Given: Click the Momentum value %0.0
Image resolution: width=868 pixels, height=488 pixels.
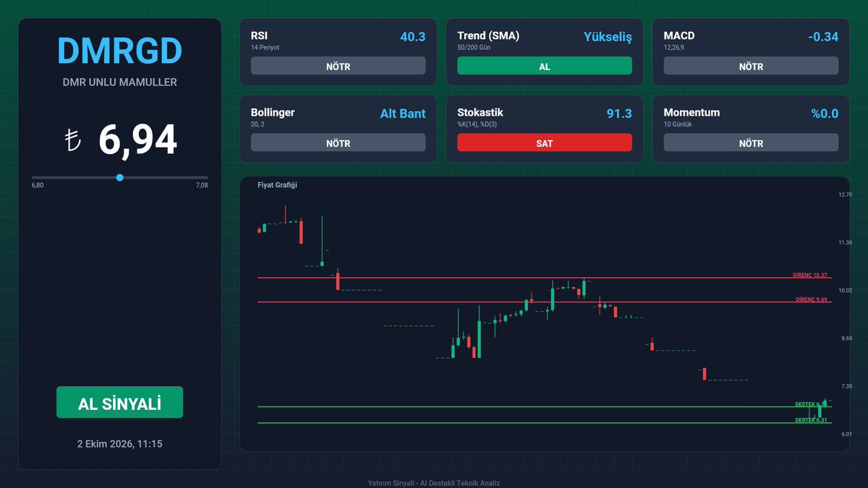Looking at the screenshot, I should pos(825,114).
